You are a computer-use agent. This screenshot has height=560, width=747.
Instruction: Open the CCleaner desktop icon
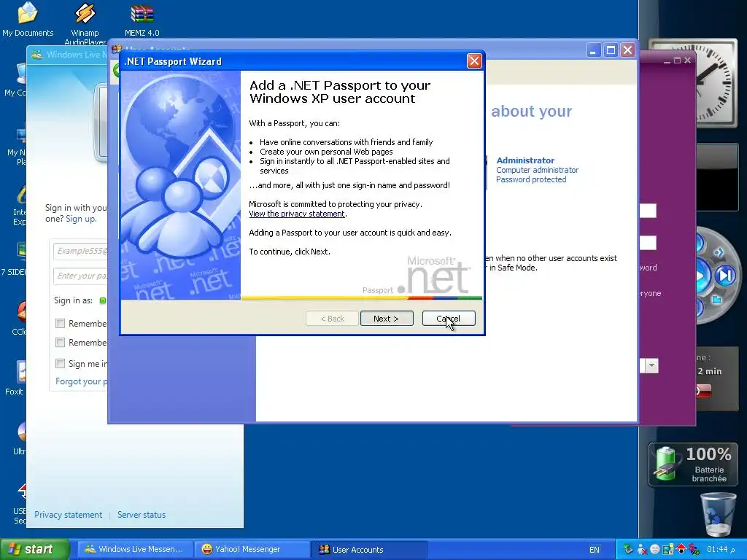coord(19,318)
